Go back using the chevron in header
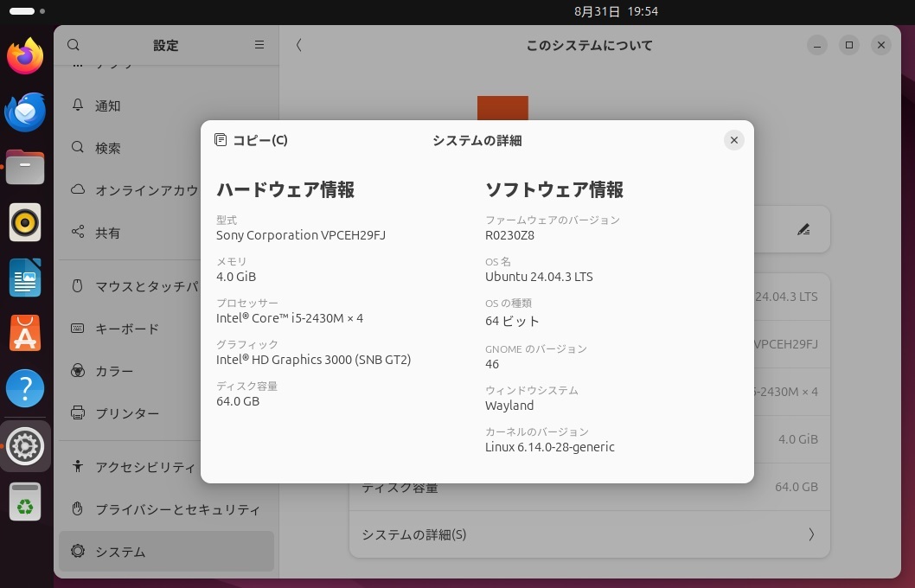This screenshot has width=915, height=588. coord(298,45)
